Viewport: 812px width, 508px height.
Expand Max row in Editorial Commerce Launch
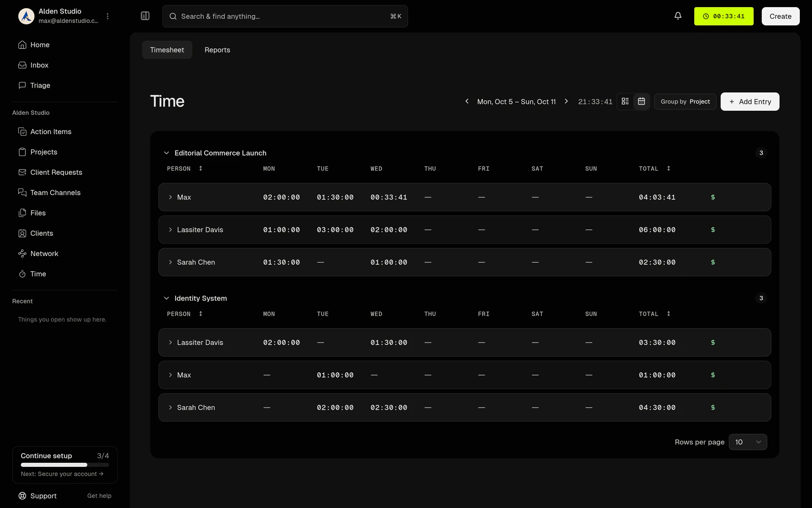point(171,197)
